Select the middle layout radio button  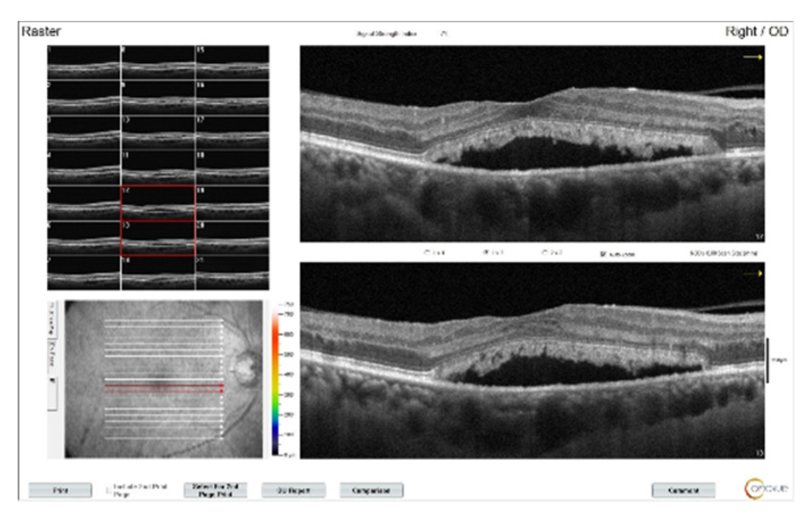tap(485, 253)
